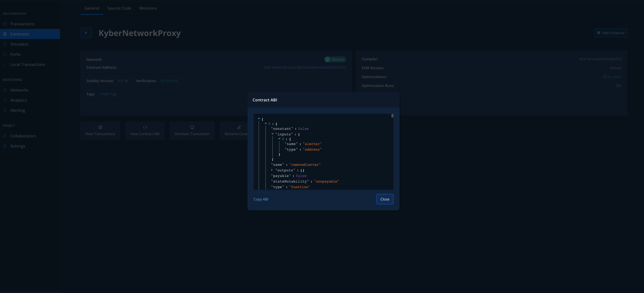Image resolution: width=644 pixels, height=293 pixels.
Task: Click the Verified checkmark icon
Action: pos(162,81)
